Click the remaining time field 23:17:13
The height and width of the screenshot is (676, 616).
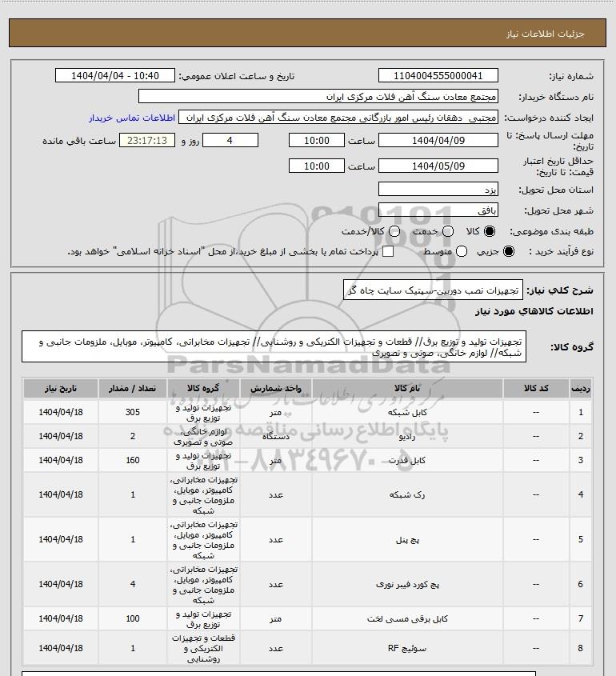point(147,141)
